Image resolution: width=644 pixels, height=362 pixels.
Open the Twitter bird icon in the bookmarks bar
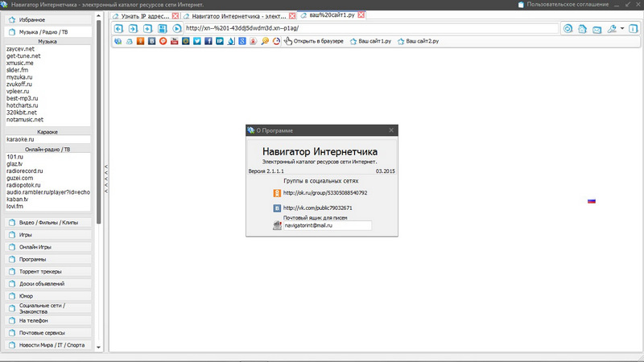pyautogui.click(x=197, y=41)
